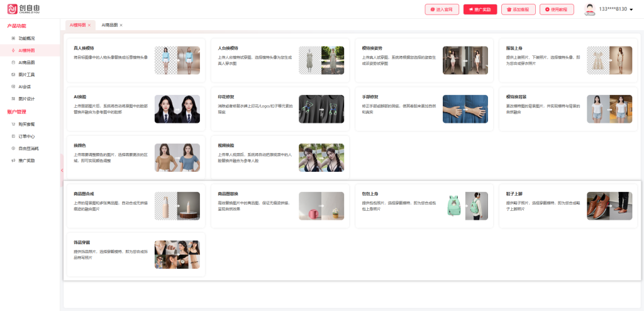
Task: Open AI会话 via its sidebar icon
Action: (x=13, y=86)
